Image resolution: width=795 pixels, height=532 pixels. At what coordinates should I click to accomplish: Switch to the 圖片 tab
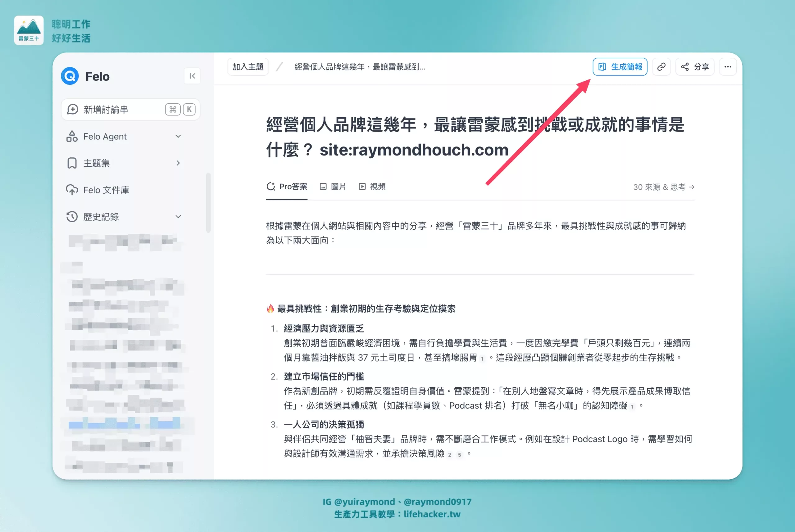(x=333, y=187)
